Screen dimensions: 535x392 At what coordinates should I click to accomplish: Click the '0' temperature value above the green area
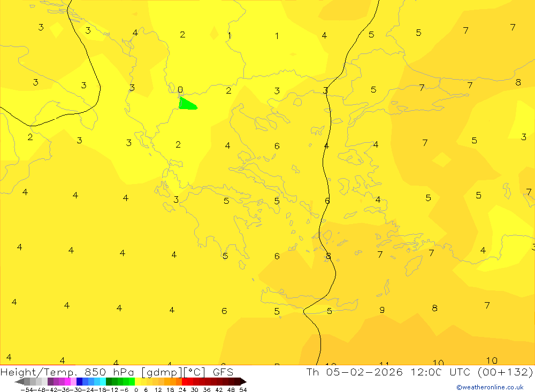[180, 90]
